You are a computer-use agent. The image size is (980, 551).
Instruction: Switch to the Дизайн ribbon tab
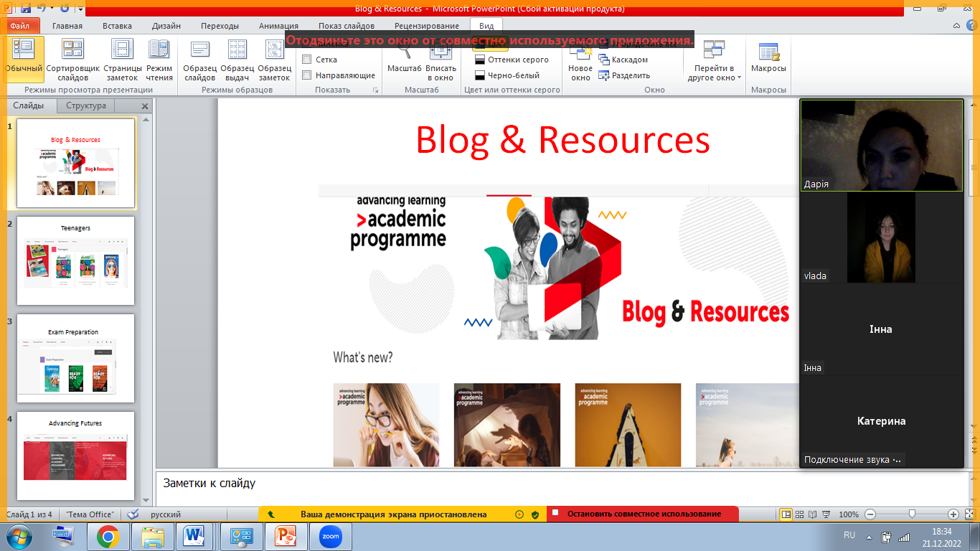click(166, 26)
